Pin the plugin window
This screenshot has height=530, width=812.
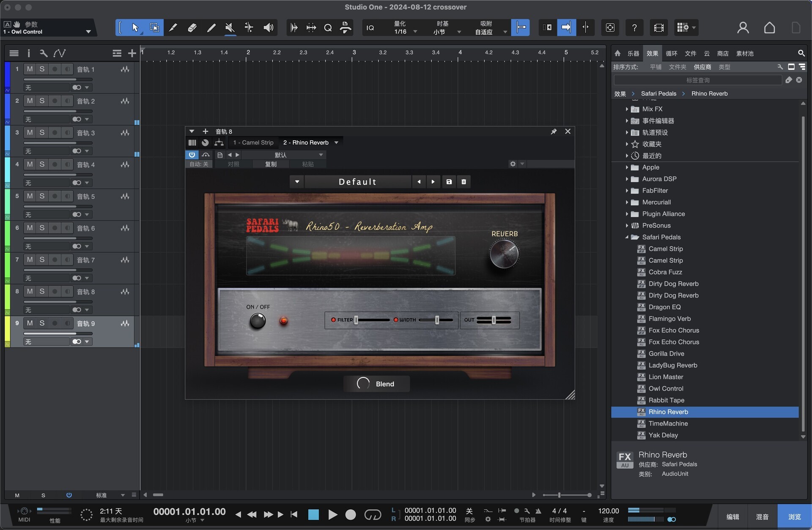click(554, 131)
